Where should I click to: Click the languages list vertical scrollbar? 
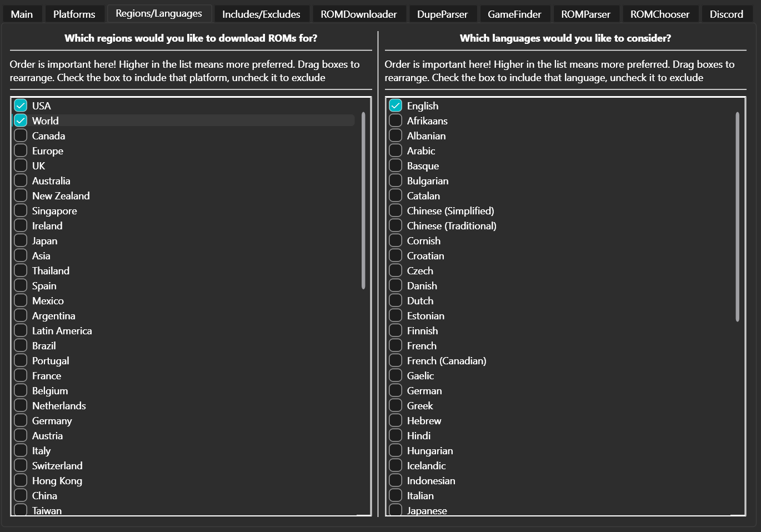(738, 217)
